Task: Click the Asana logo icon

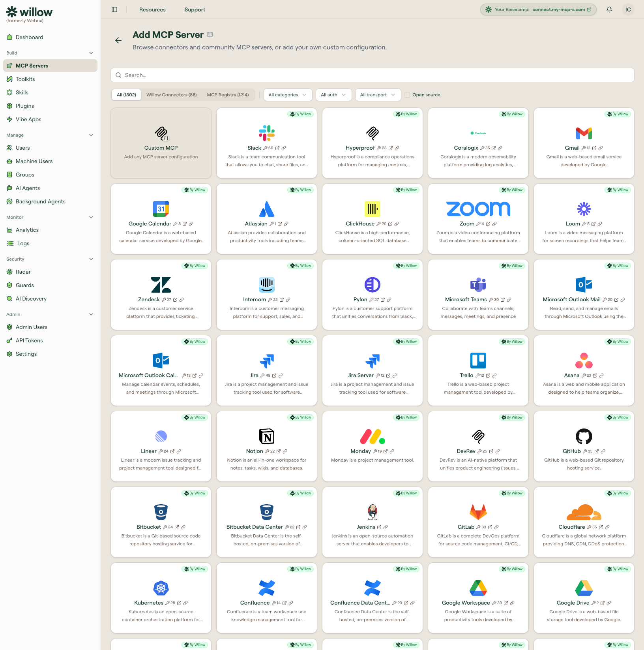Action: 584,361
